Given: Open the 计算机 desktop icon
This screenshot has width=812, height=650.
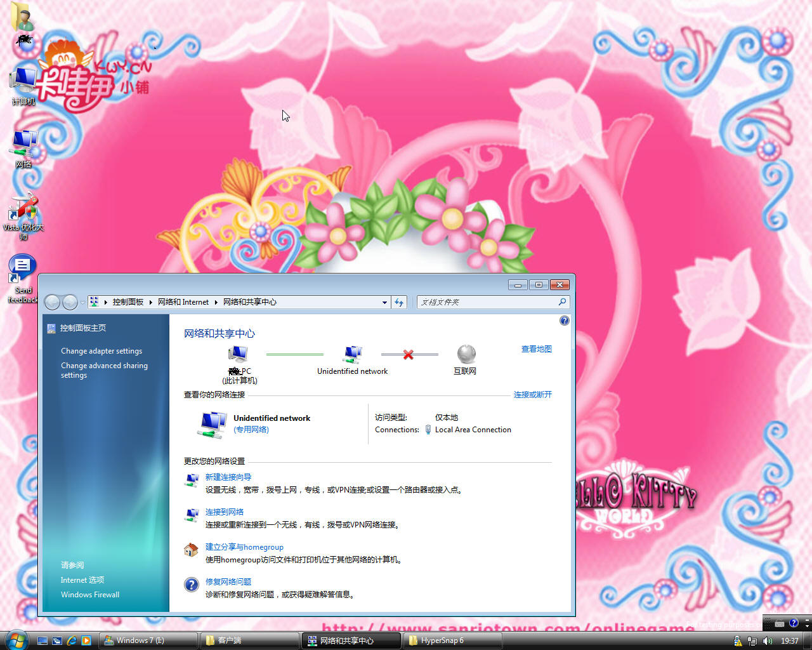Looking at the screenshot, I should click(23, 86).
